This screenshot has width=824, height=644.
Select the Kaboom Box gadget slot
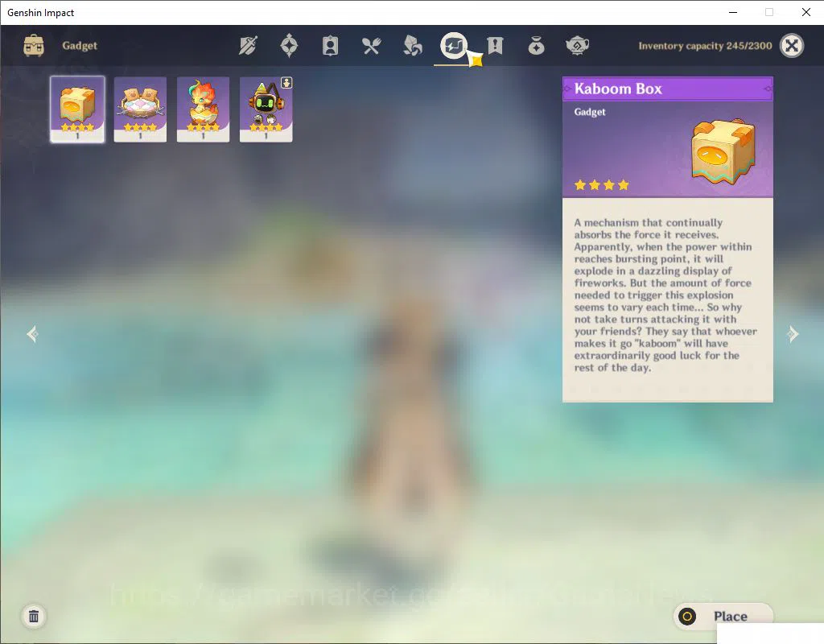pos(77,109)
